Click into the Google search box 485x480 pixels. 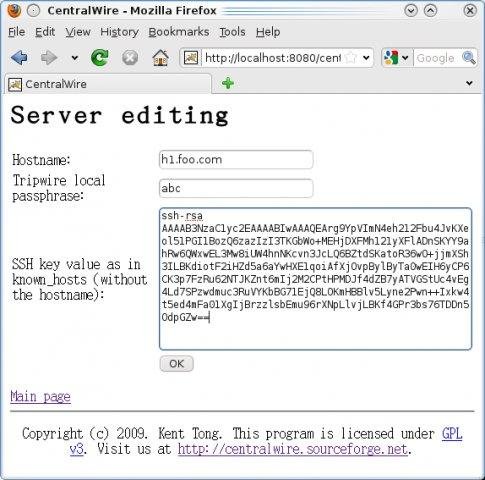pyautogui.click(x=437, y=58)
